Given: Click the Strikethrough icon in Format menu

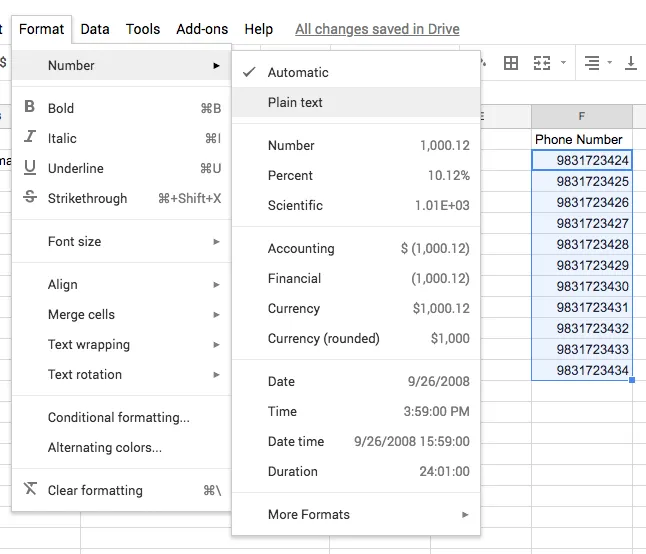Looking at the screenshot, I should (x=29, y=198).
